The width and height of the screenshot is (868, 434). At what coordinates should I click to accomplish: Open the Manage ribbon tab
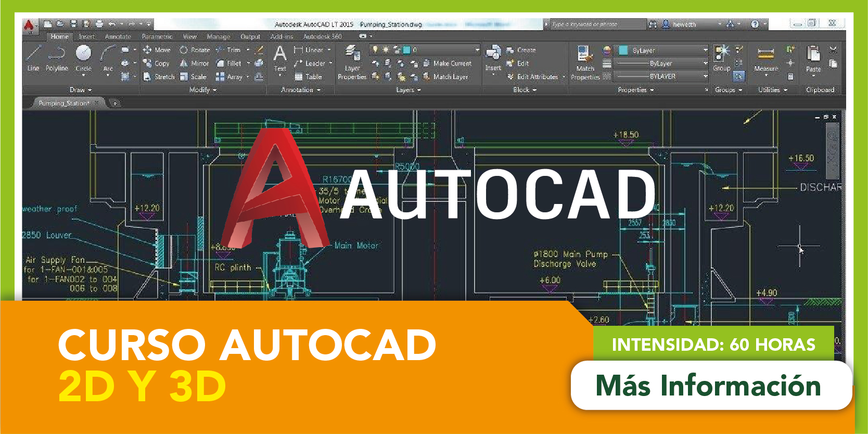219,37
